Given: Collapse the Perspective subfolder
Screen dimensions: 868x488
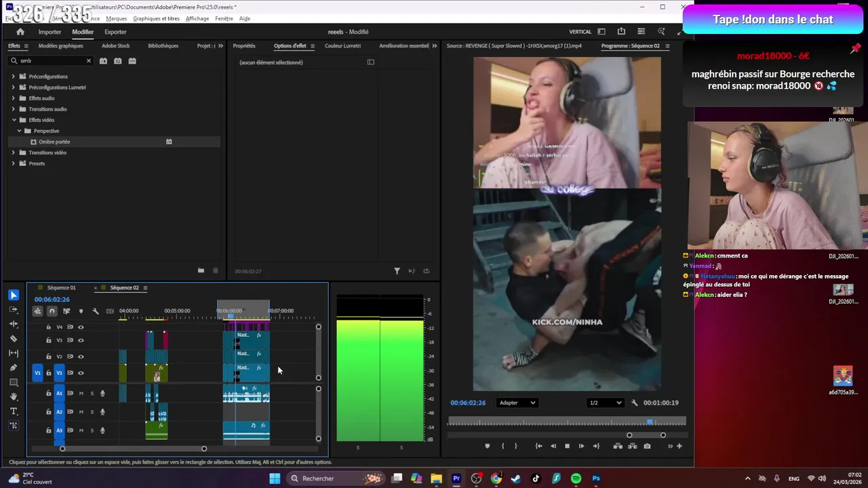Looking at the screenshot, I should click(x=19, y=131).
